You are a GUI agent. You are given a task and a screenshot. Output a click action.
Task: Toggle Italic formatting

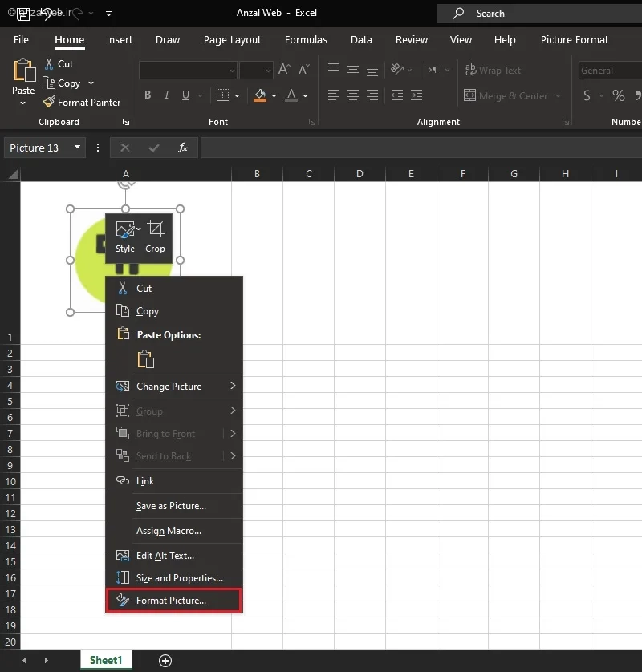click(167, 95)
